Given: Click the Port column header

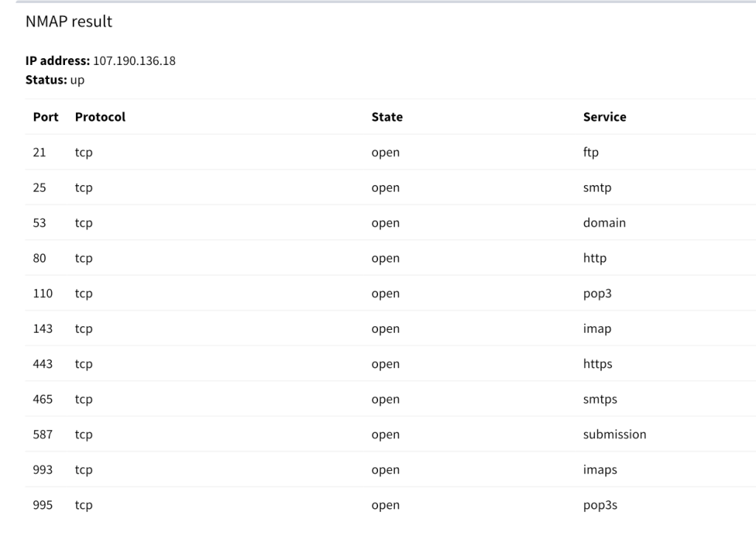Looking at the screenshot, I should point(46,117).
